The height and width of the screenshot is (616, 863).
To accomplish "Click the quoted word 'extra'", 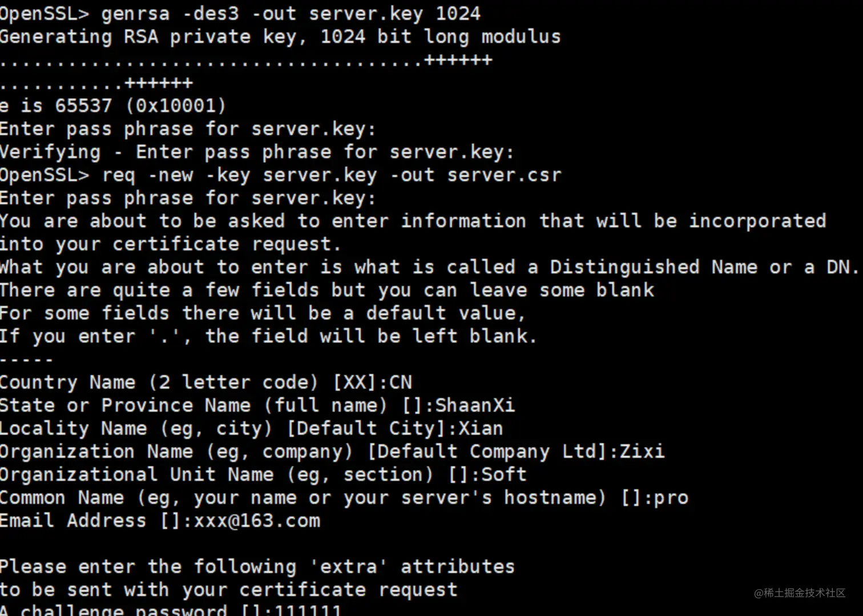I will [348, 566].
